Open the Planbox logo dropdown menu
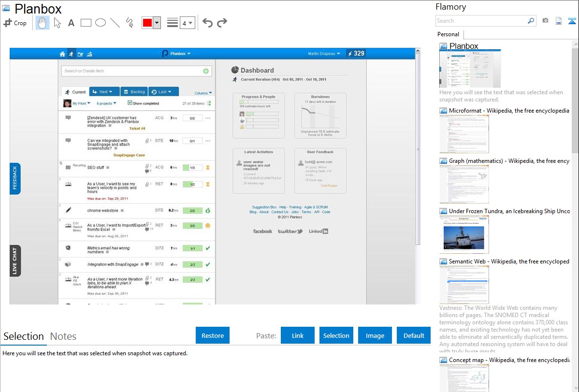 [x=176, y=54]
